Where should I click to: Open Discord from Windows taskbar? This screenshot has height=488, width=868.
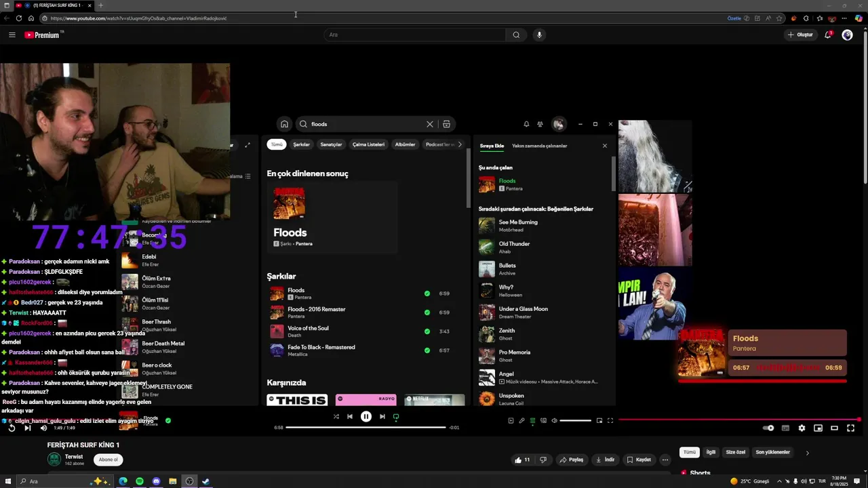click(157, 481)
